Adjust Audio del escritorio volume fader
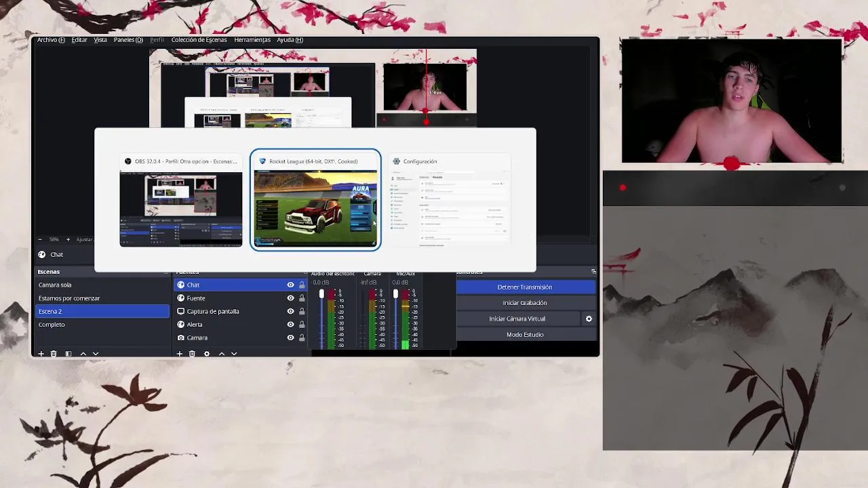868x488 pixels. 321,294
